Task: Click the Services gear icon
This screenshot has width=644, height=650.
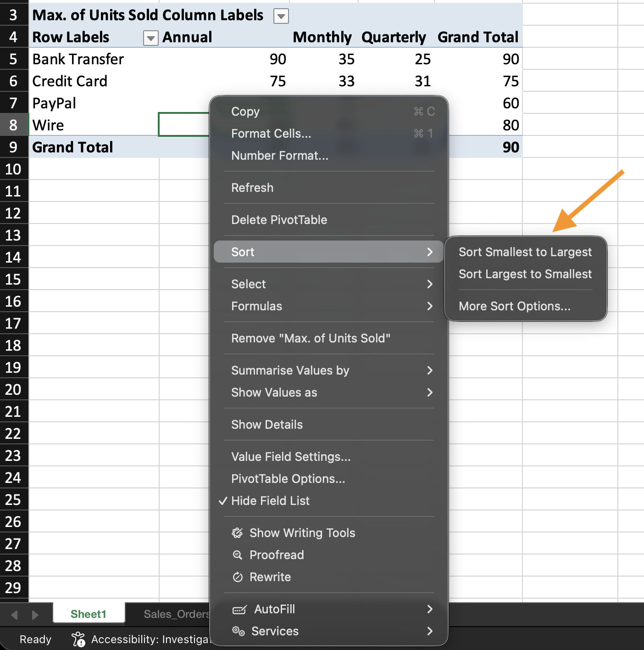Action: (238, 631)
